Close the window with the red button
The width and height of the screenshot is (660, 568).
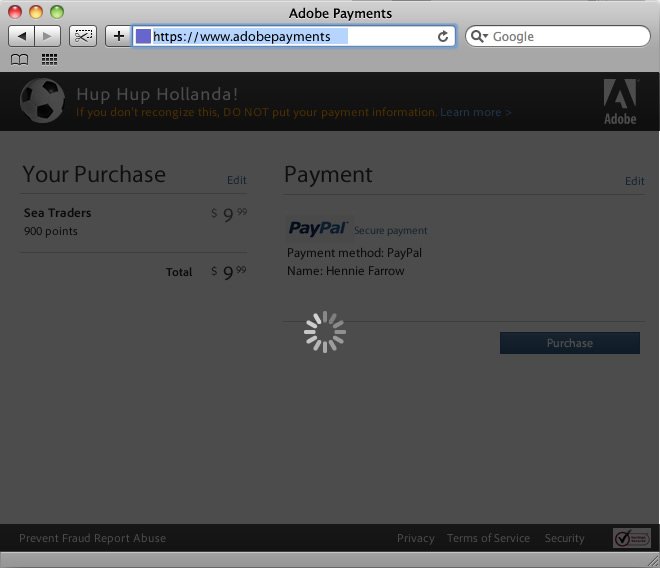pos(15,12)
